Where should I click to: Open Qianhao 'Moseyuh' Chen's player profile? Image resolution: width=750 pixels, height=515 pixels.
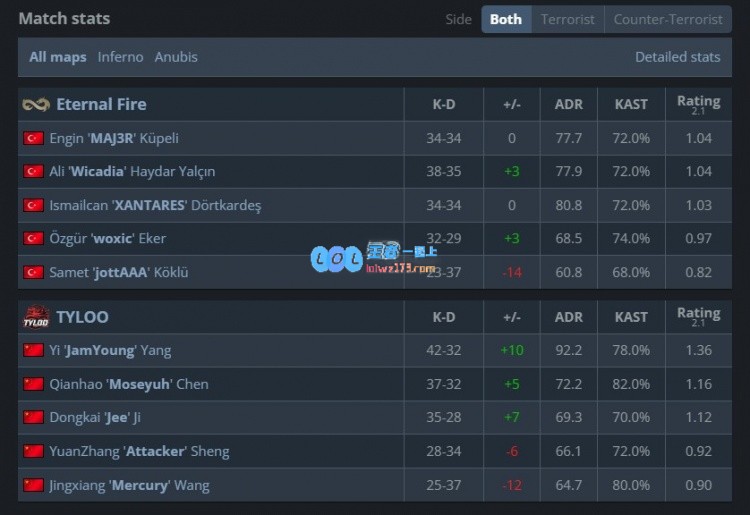tap(129, 384)
